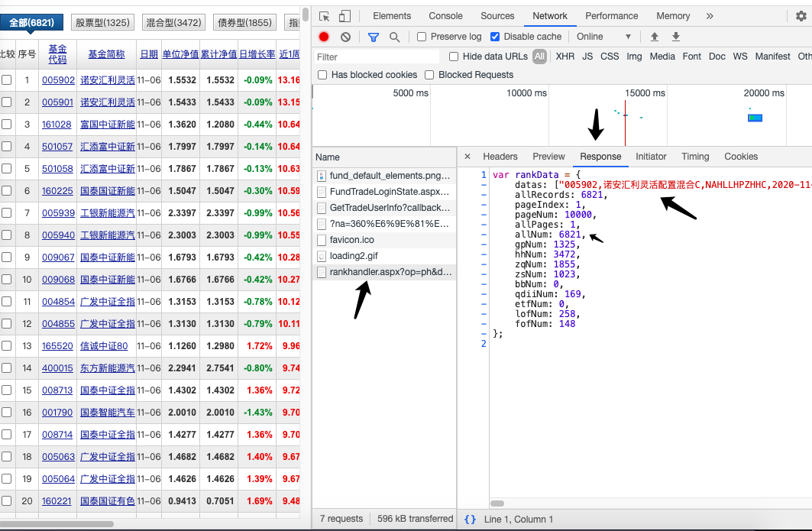Select the favicon.ico request

coord(384,240)
